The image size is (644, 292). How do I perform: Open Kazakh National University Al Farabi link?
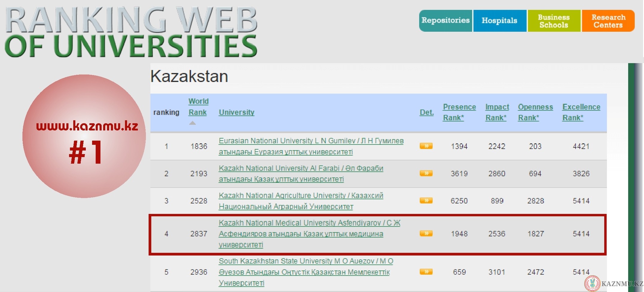tap(301, 174)
